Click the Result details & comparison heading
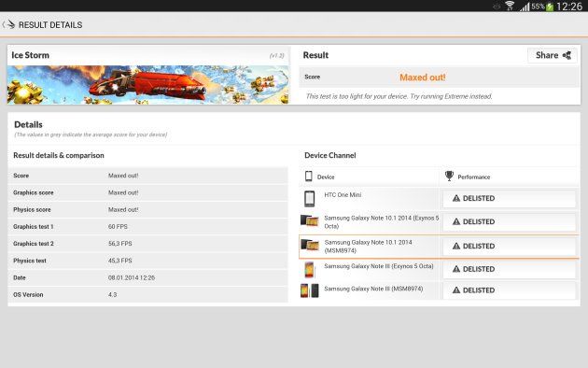This screenshot has width=588, height=368. [x=59, y=155]
